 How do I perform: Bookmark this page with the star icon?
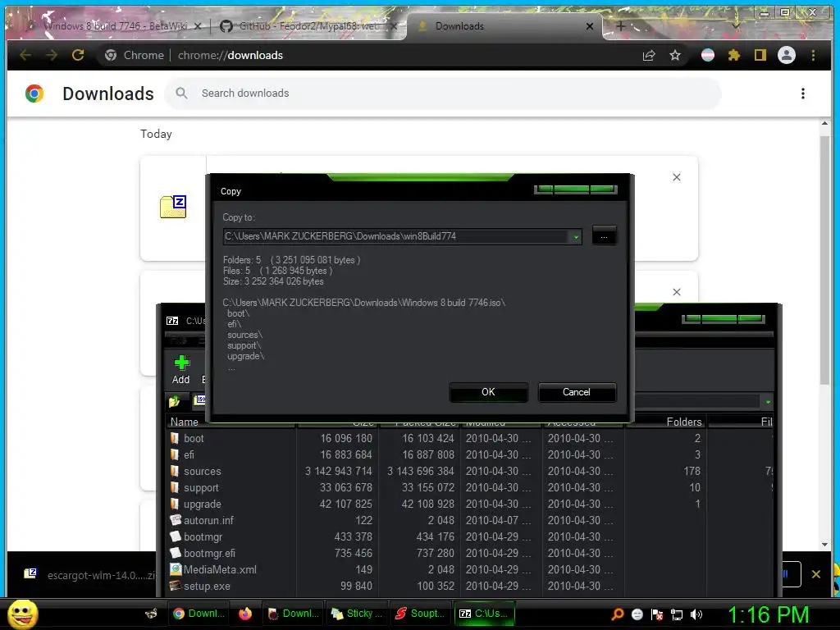tap(675, 55)
